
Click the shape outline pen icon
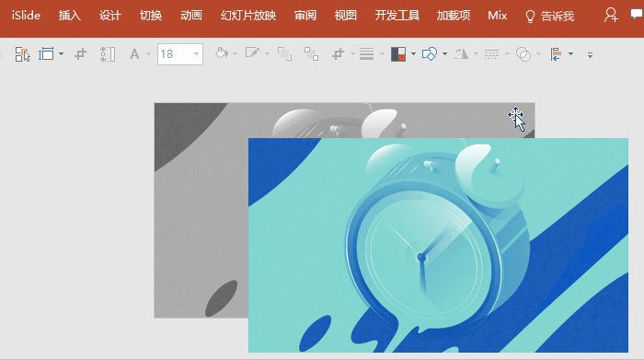[x=252, y=53]
